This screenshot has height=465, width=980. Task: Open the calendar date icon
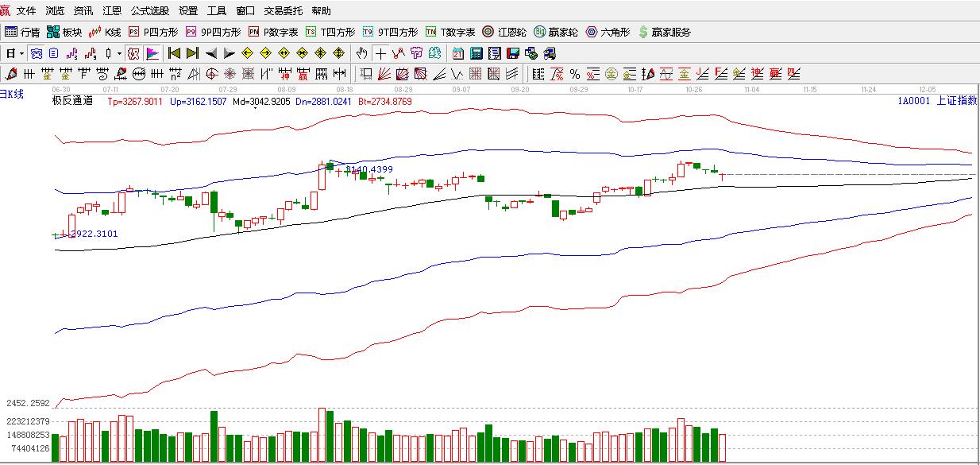(x=458, y=53)
